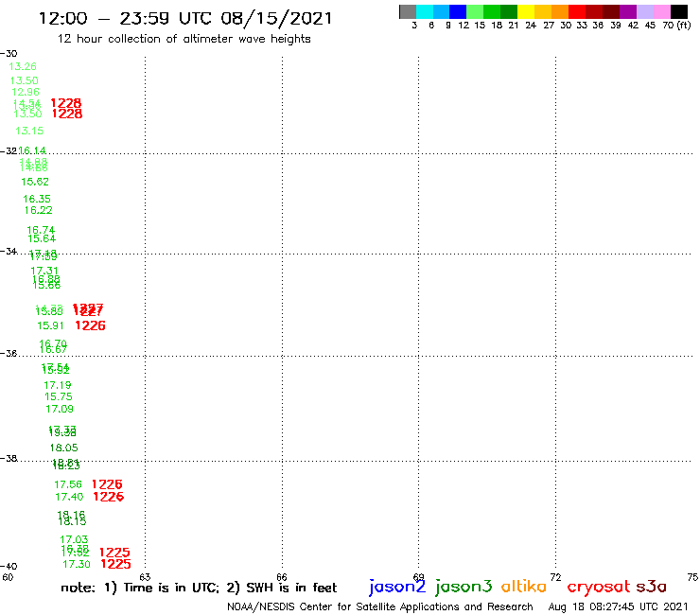Click the red time label 1226 beside 17.40

pyautogui.click(x=109, y=497)
